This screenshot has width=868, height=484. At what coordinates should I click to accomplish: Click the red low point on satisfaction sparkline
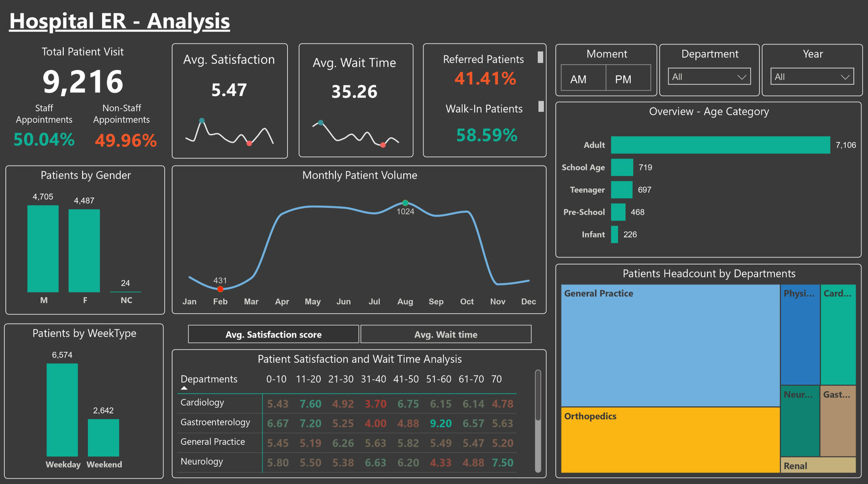249,143
